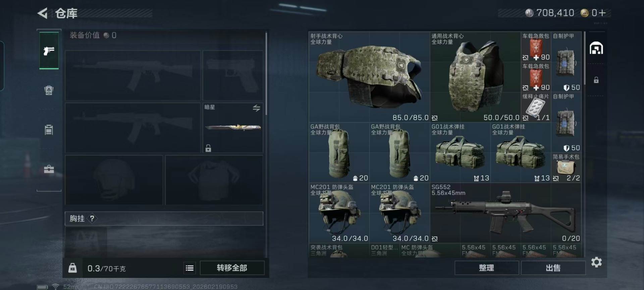Select the SG552 rifle in stash

click(505, 213)
